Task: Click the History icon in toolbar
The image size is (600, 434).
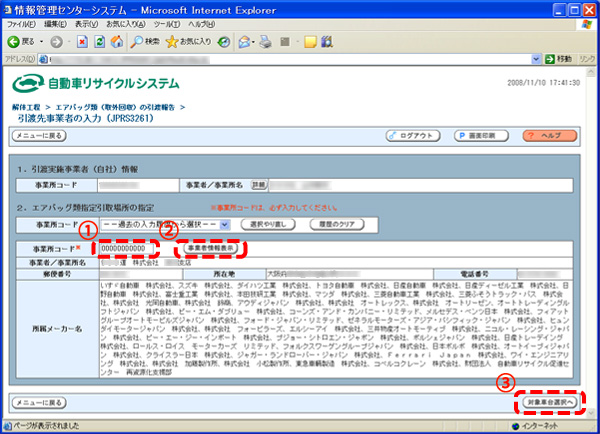Action: pos(224,42)
